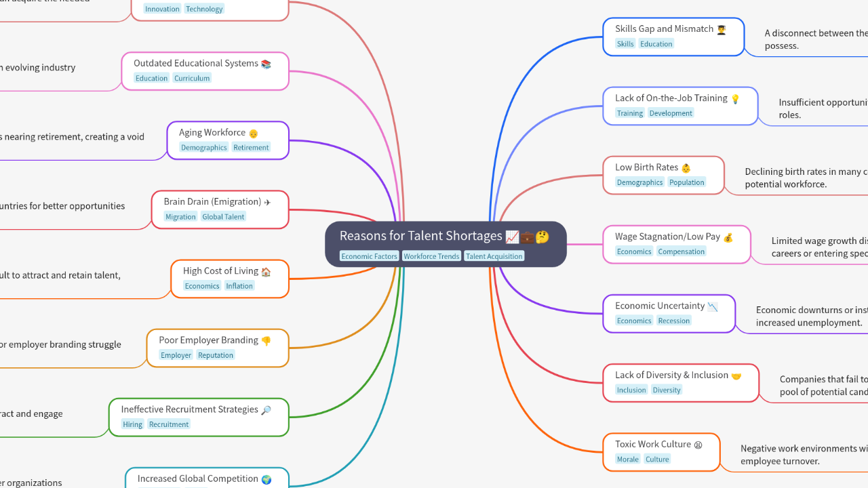
Task: Click the Inflation tag
Action: 239,286
